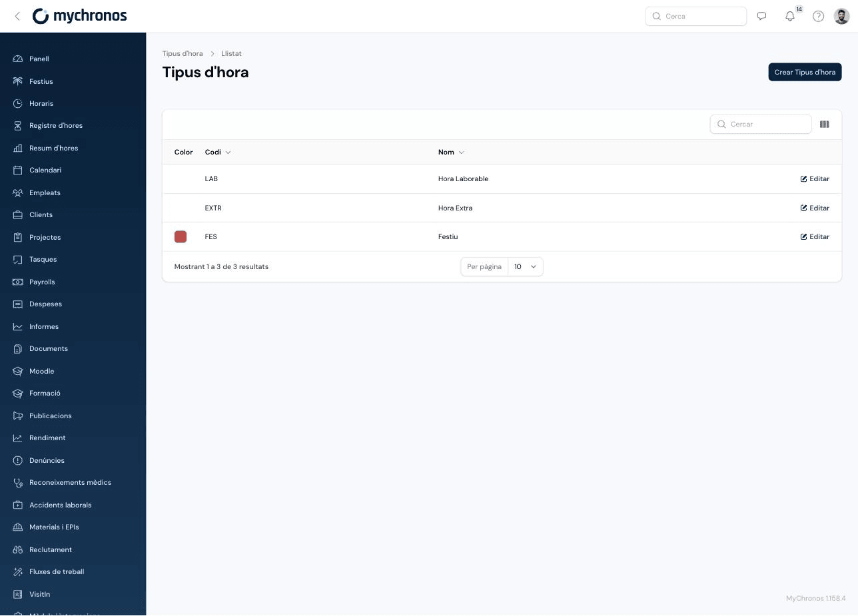The image size is (858, 616).
Task: Go to Registre d'hores menu
Action: click(x=56, y=126)
